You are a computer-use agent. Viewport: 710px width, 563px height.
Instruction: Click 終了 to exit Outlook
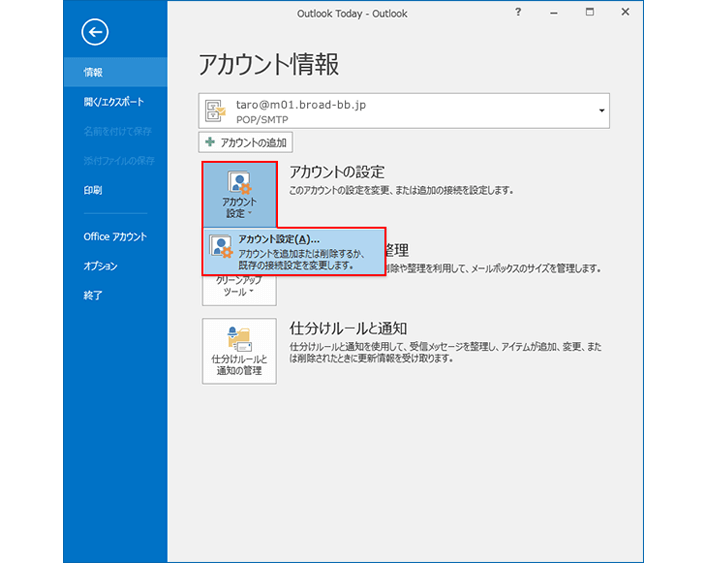coord(93,296)
